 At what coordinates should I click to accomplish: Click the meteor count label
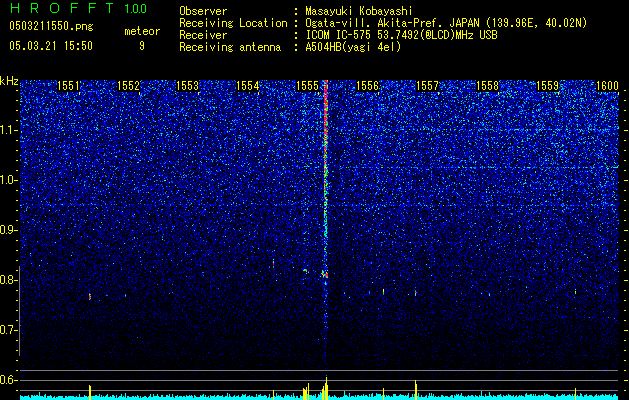pos(142,31)
